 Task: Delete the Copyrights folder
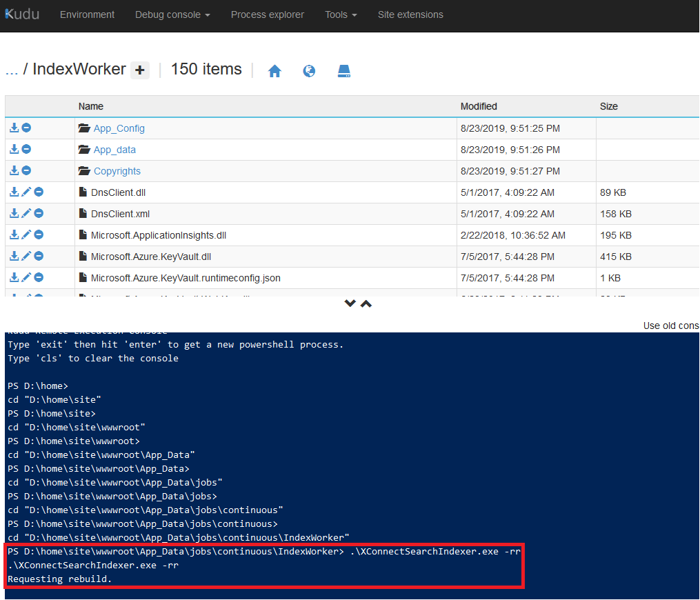[26, 170]
